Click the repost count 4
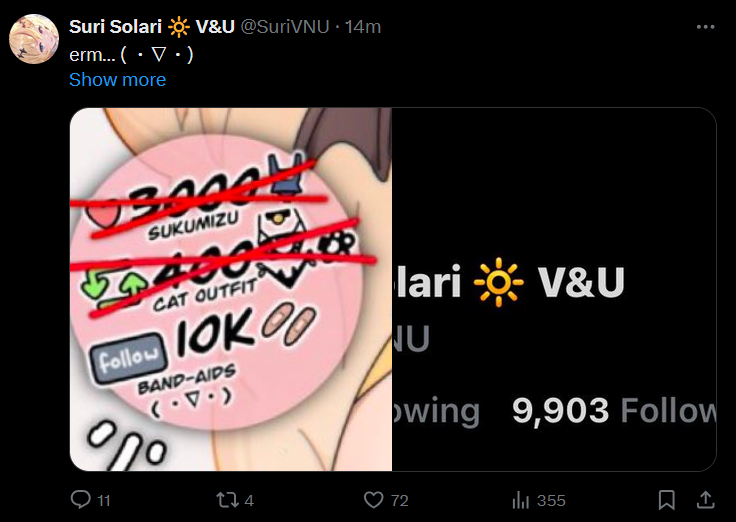This screenshot has height=522, width=736. (x=249, y=501)
